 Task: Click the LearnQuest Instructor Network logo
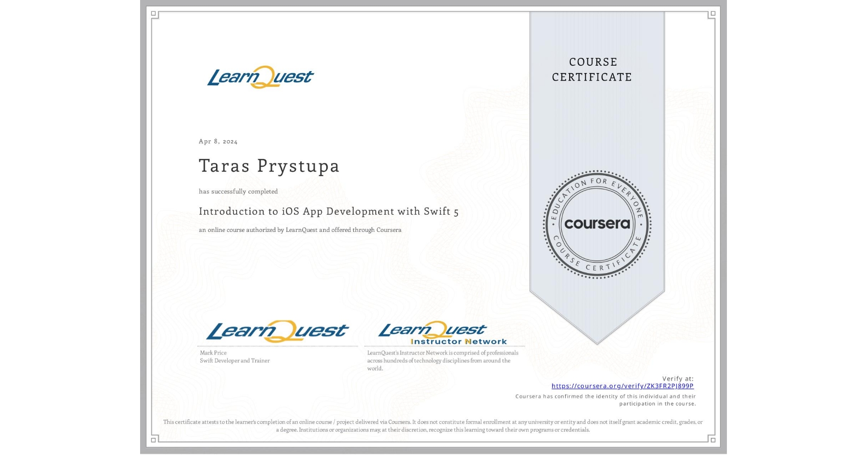coord(443,333)
